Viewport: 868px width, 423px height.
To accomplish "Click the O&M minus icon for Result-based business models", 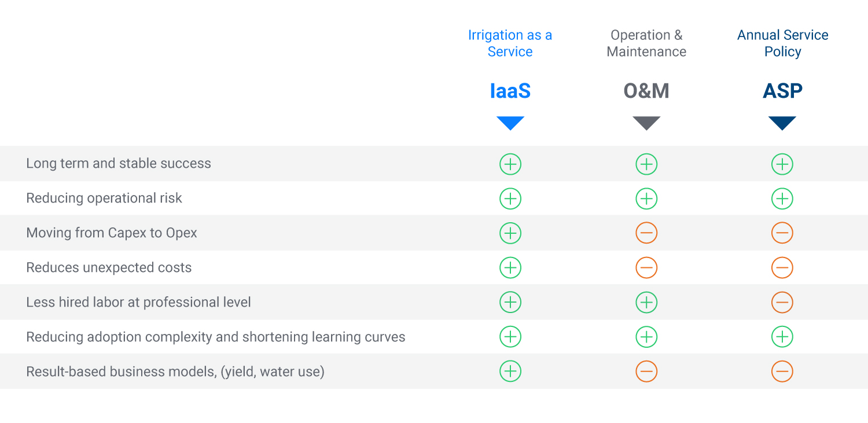I will pos(646,371).
